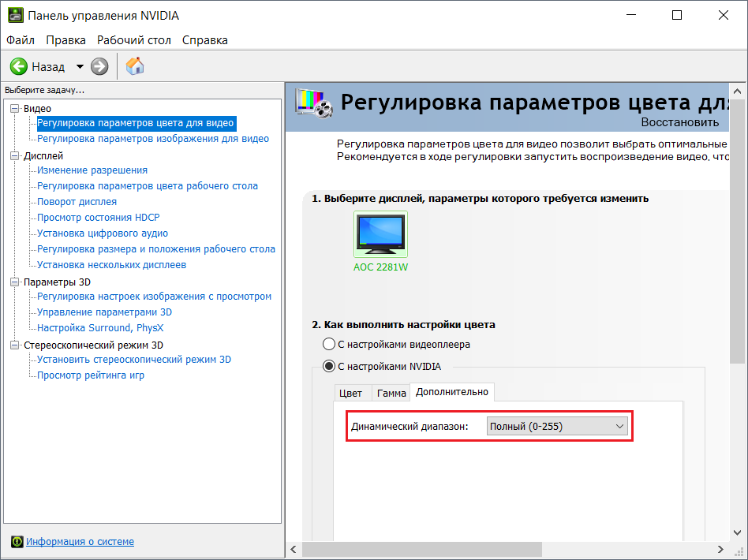The height and width of the screenshot is (560, 748).
Task: Open 'Поворот дисплея' page
Action: coord(77,201)
